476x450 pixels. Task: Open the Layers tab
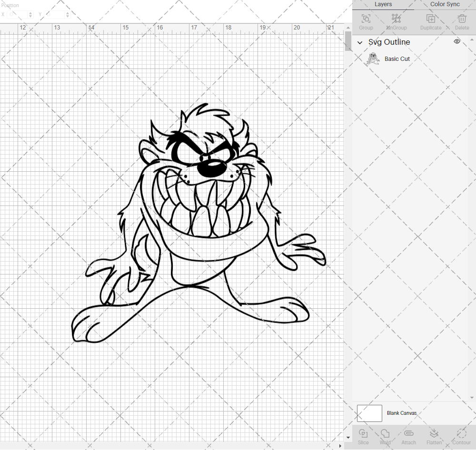click(383, 4)
